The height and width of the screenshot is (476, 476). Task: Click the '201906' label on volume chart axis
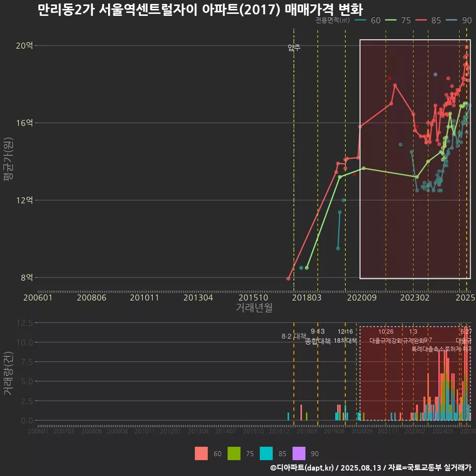pyautogui.click(x=334, y=431)
